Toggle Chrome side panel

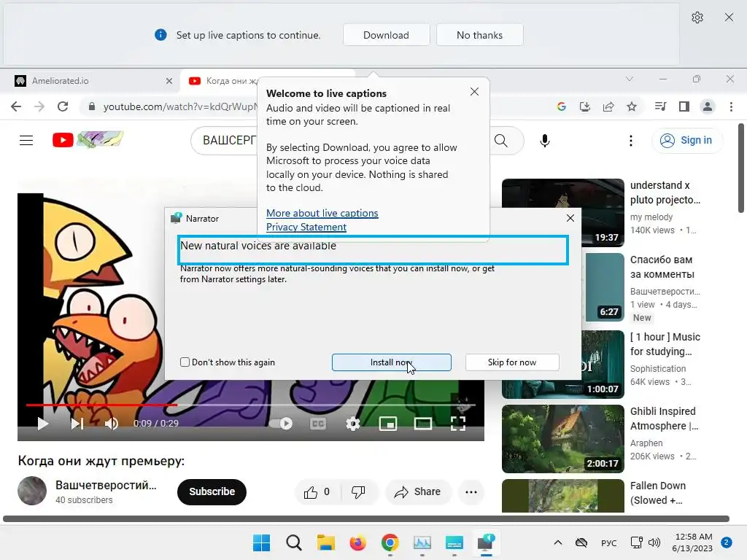684,106
